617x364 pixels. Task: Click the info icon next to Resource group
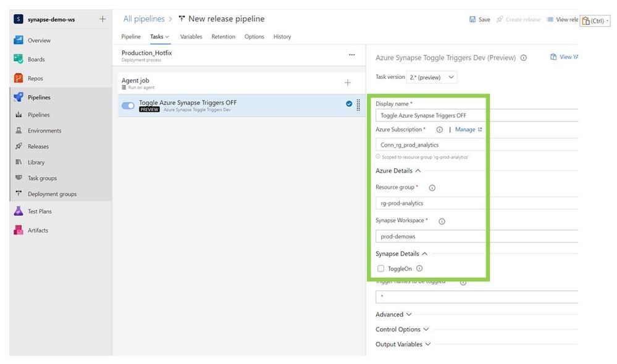tap(432, 188)
